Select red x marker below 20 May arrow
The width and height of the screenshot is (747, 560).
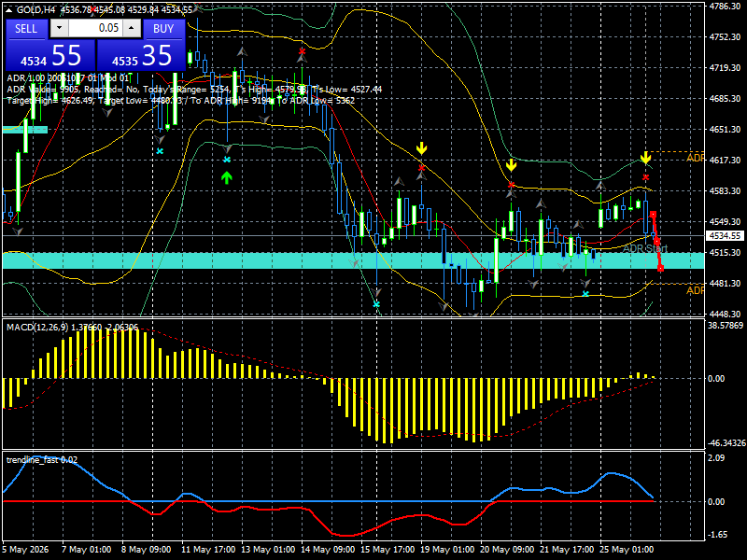click(511, 185)
